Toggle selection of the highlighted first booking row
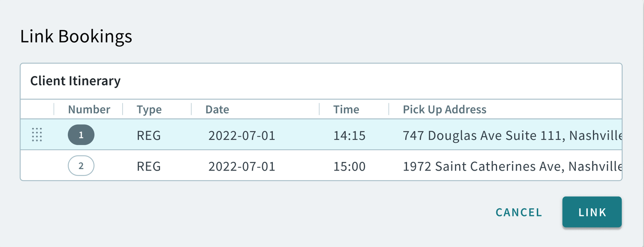644x247 pixels. [x=262, y=135]
